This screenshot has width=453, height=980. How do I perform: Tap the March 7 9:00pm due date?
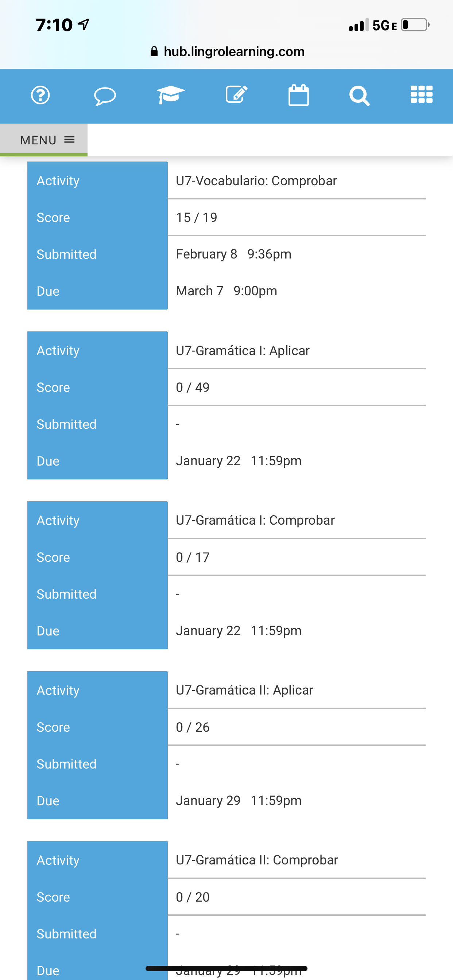[x=226, y=291]
